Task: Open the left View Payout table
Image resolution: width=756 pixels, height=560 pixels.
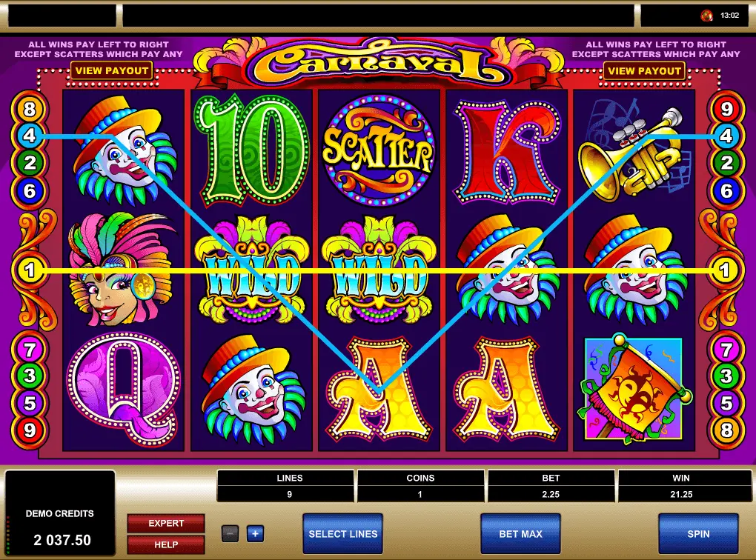Action: [x=111, y=71]
